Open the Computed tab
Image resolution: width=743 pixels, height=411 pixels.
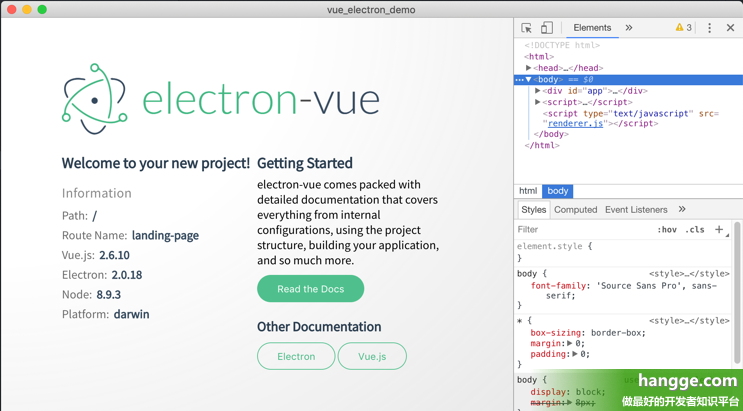point(575,210)
